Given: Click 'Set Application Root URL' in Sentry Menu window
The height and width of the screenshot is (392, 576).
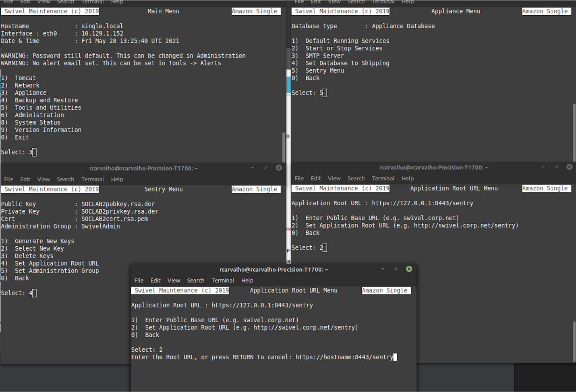Looking at the screenshot, I should (57, 264).
